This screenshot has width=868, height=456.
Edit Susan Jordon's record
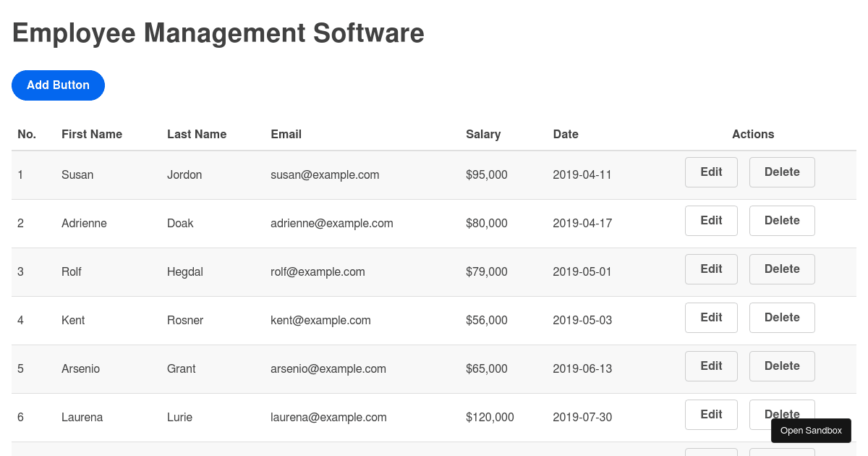tap(711, 172)
